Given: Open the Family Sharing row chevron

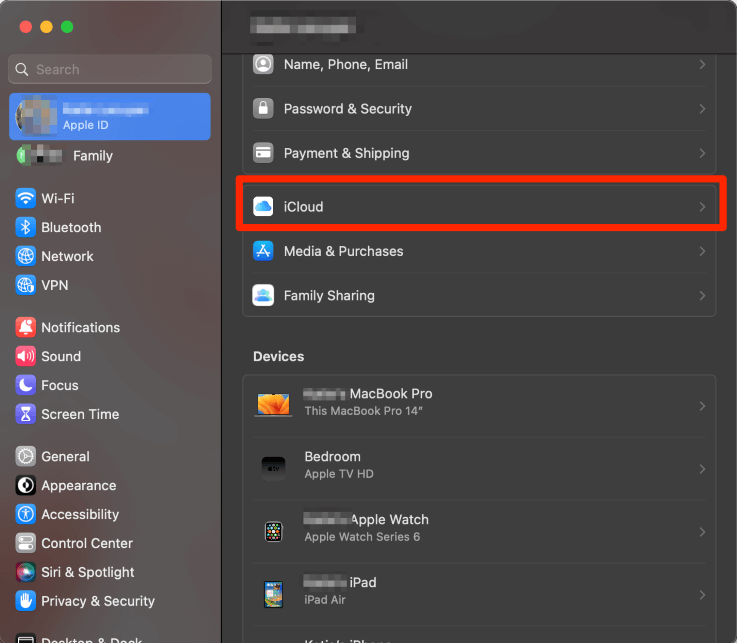Looking at the screenshot, I should (x=702, y=296).
